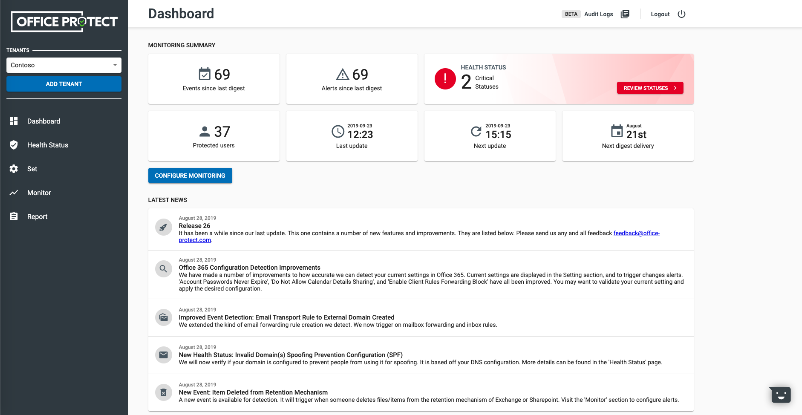Click the Dashboard grid icon

click(x=14, y=121)
